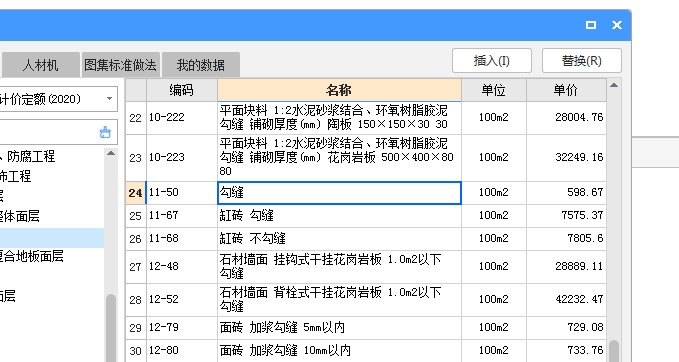Click code cell 12-79
The image size is (679, 362).
click(x=182, y=328)
